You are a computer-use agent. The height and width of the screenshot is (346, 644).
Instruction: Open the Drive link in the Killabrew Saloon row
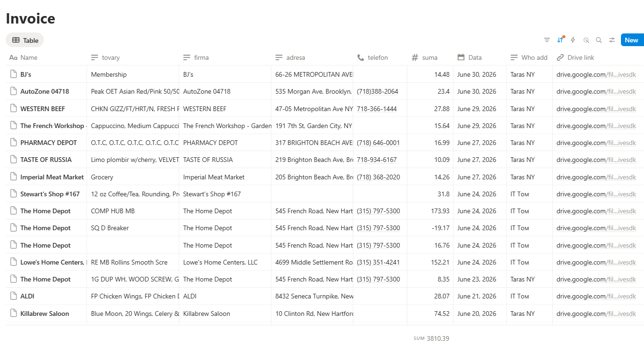(x=596, y=314)
